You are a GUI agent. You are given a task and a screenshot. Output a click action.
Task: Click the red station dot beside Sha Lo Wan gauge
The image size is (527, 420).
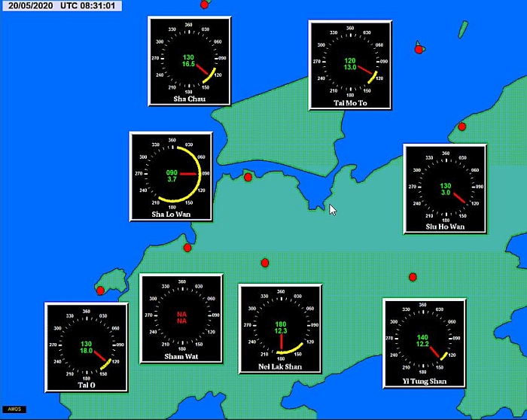(248, 177)
